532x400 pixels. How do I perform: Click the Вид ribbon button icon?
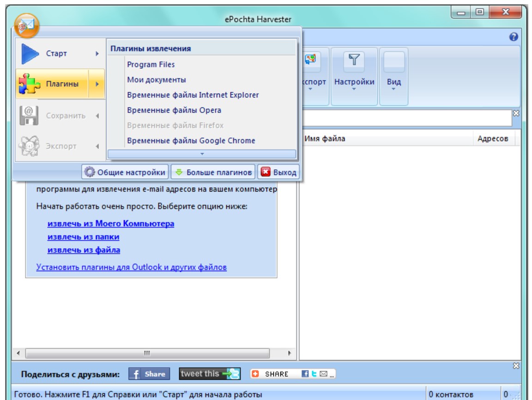(393, 61)
